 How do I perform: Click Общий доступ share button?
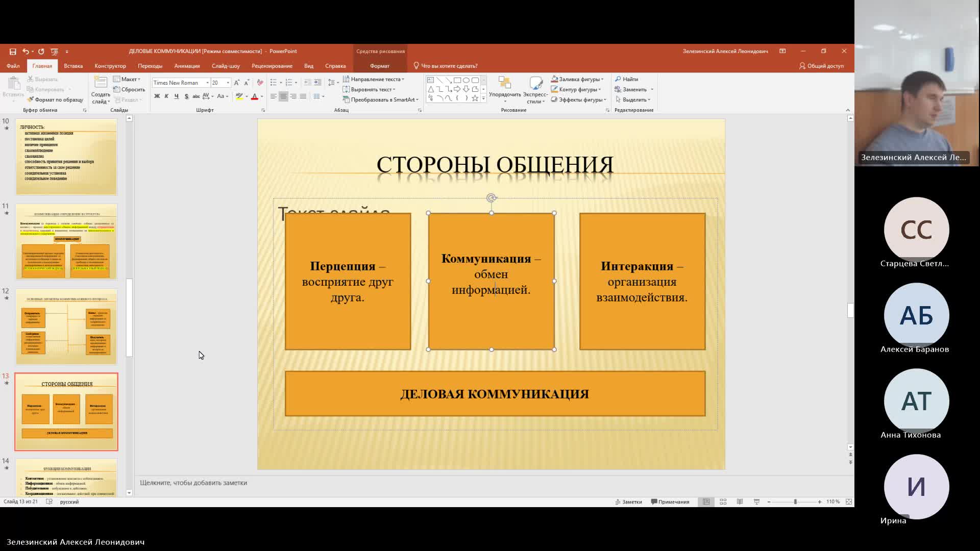click(821, 66)
